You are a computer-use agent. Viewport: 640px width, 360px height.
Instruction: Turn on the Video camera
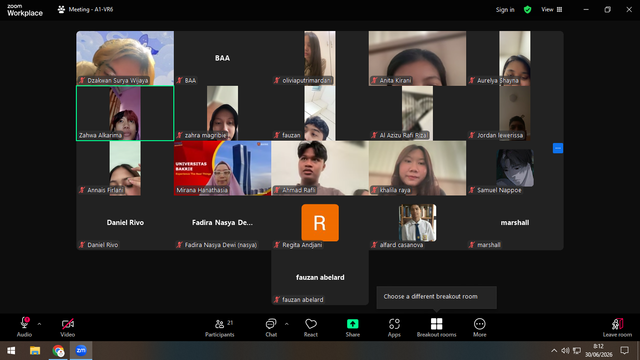pos(68,327)
